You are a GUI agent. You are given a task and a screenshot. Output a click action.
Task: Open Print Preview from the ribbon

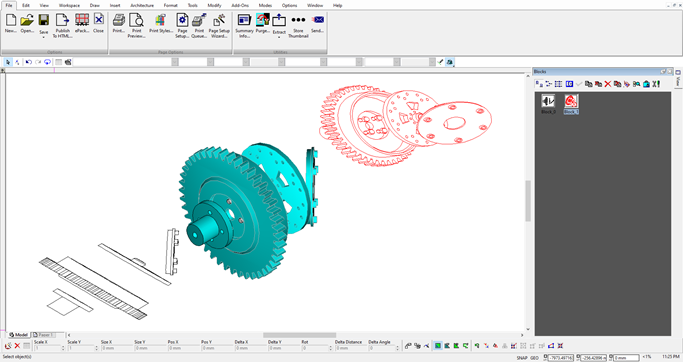click(136, 25)
